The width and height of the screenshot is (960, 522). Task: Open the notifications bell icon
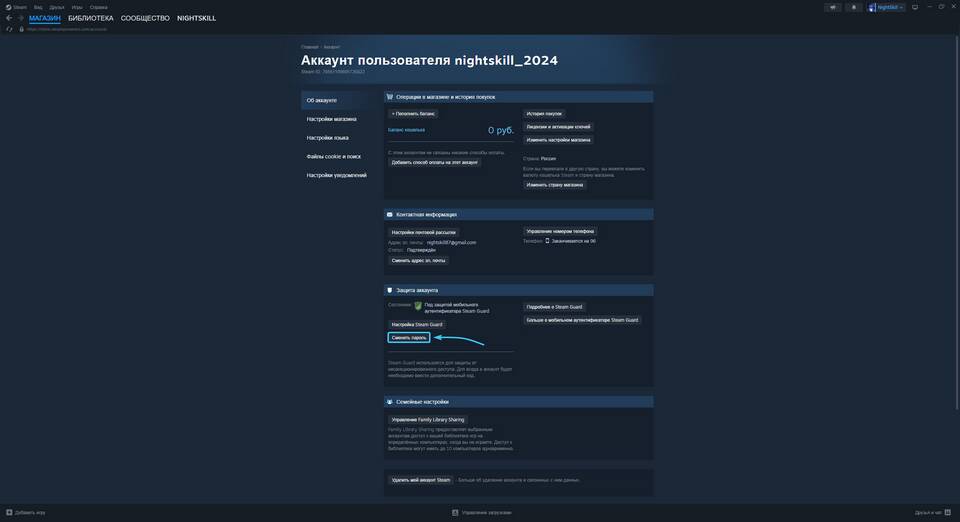pyautogui.click(x=853, y=7)
